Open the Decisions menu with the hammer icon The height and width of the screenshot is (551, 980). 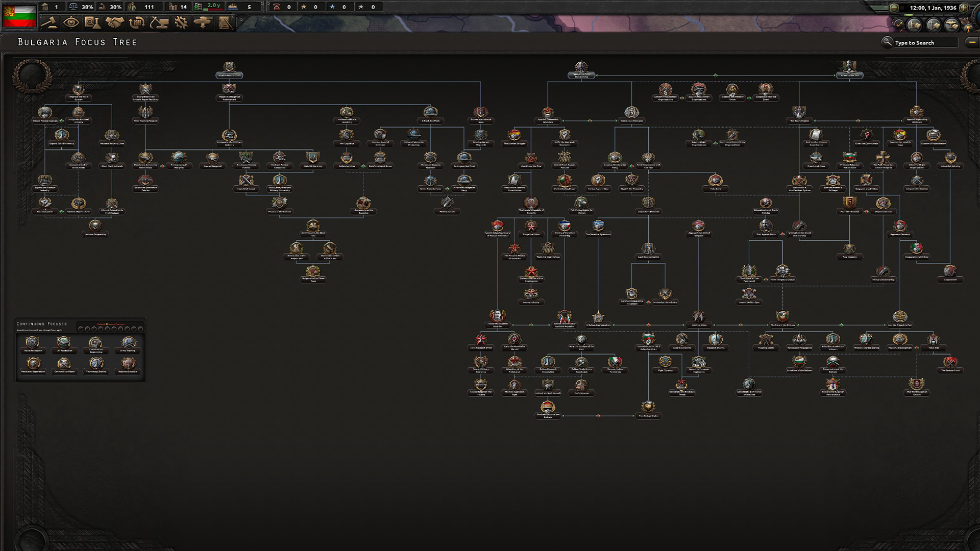(53, 21)
